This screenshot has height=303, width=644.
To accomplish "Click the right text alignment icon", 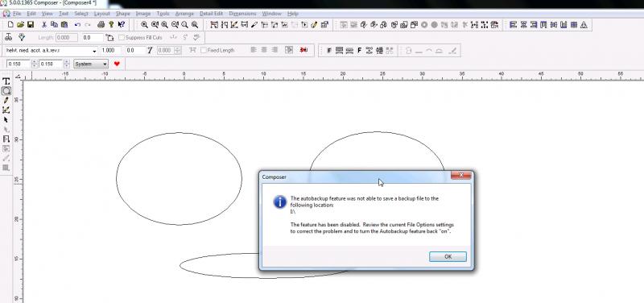I will click(x=275, y=50).
